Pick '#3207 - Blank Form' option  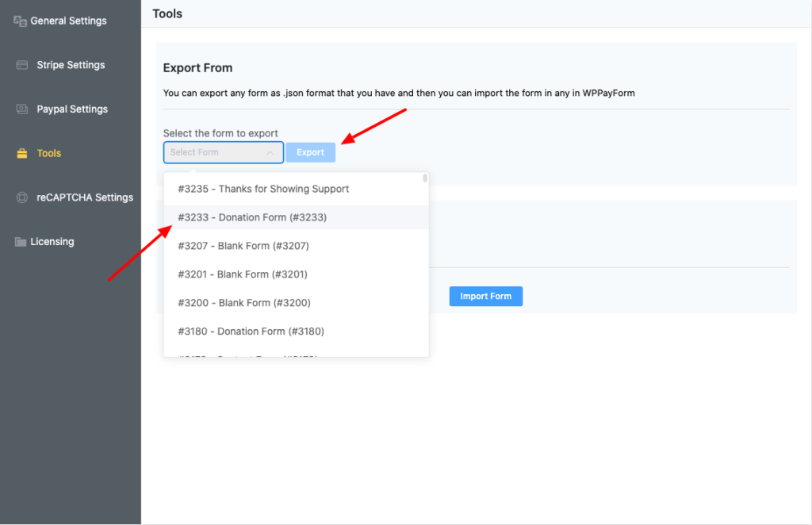[243, 246]
